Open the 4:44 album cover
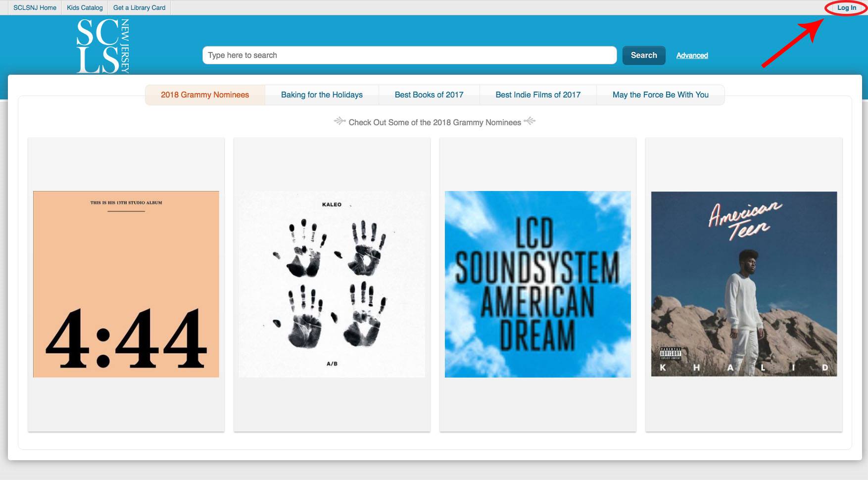Screen dimensions: 868x480 (126, 284)
